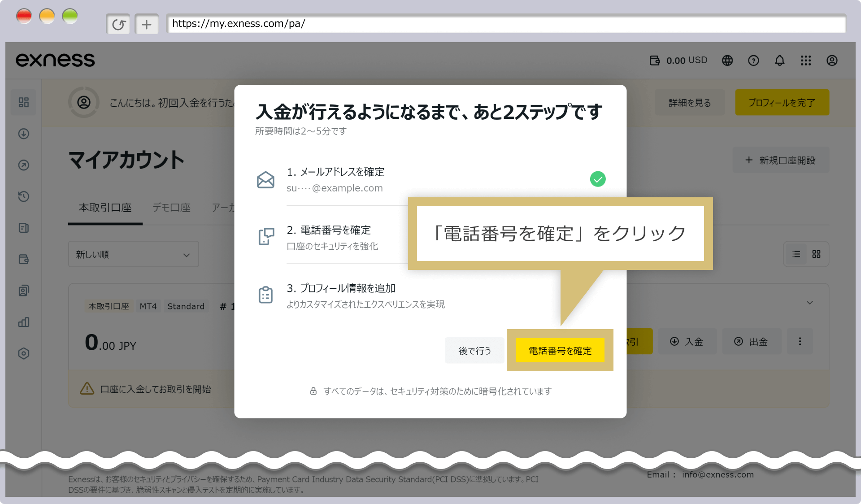
Task: Open the hexagon settings icon in sidebar
Action: pos(24,353)
